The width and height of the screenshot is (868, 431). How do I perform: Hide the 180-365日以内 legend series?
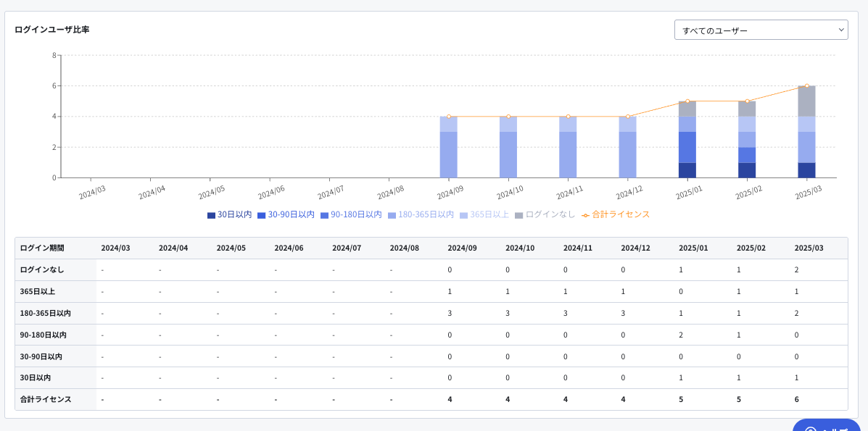(x=421, y=214)
